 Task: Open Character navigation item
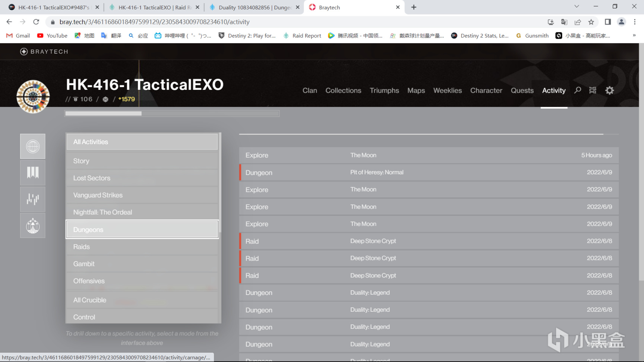pyautogui.click(x=486, y=90)
